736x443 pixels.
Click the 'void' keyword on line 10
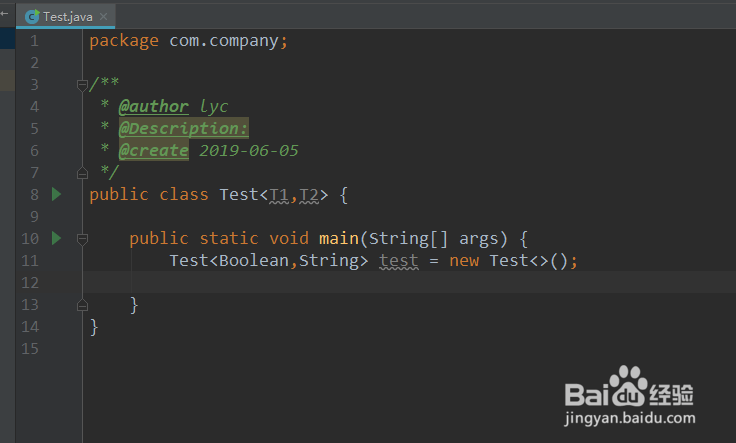(289, 238)
